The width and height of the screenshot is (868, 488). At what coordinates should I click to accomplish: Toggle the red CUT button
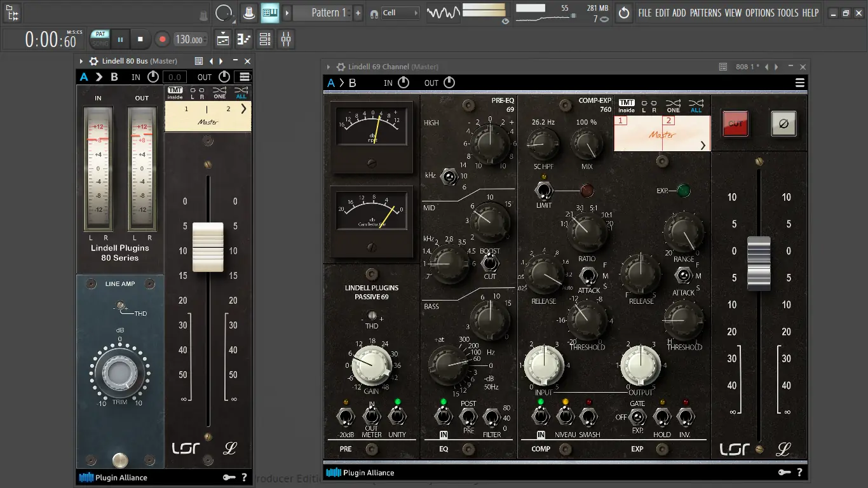(x=735, y=124)
